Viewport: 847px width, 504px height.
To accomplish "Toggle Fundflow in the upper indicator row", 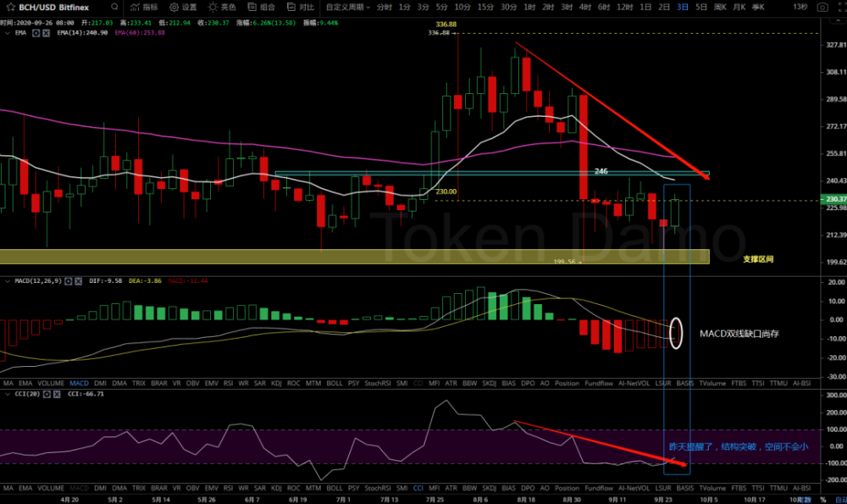I will [x=599, y=383].
